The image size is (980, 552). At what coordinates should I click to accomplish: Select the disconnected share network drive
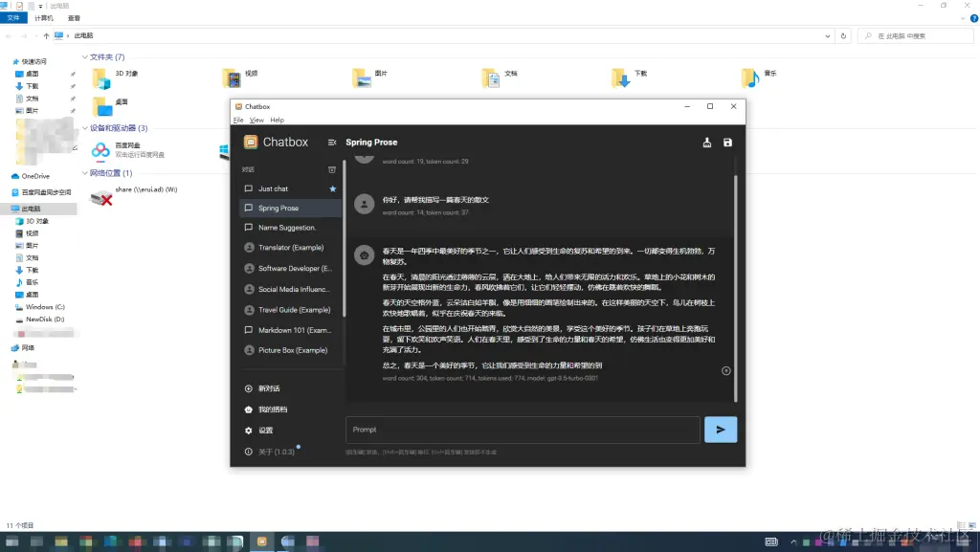point(101,197)
